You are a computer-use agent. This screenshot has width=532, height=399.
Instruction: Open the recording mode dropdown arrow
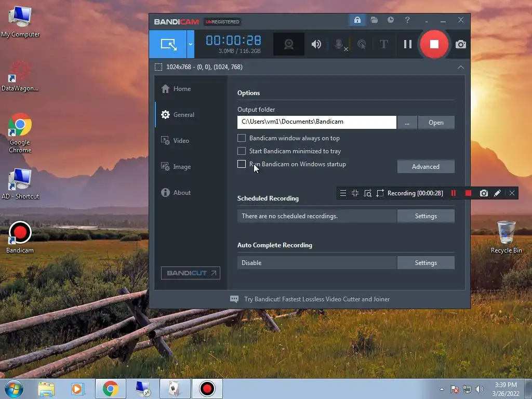point(191,44)
